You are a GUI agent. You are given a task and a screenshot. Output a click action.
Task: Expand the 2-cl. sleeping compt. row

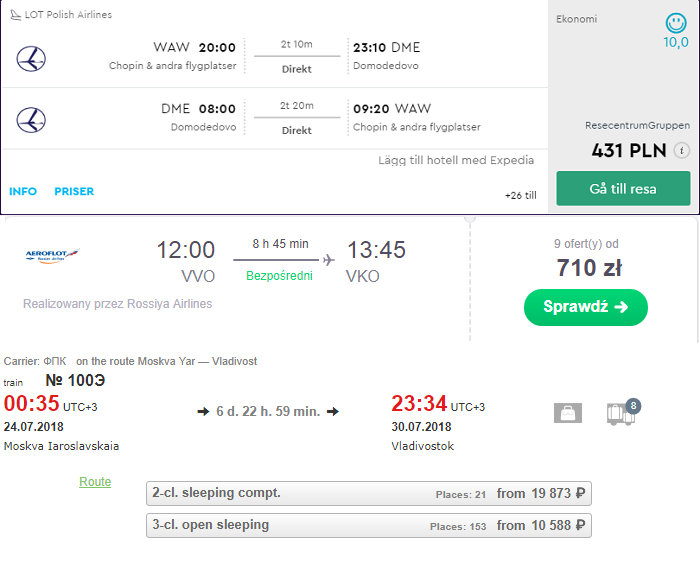[x=369, y=493]
